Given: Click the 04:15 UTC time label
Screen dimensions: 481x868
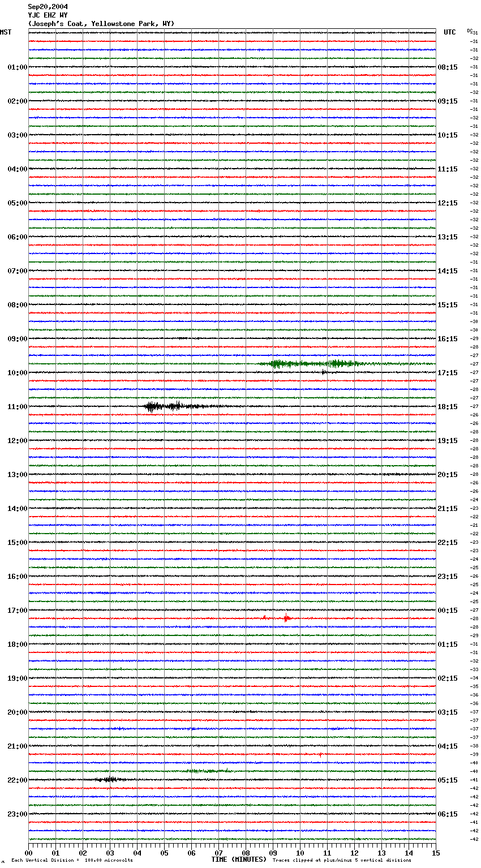Looking at the screenshot, I should (x=448, y=746).
